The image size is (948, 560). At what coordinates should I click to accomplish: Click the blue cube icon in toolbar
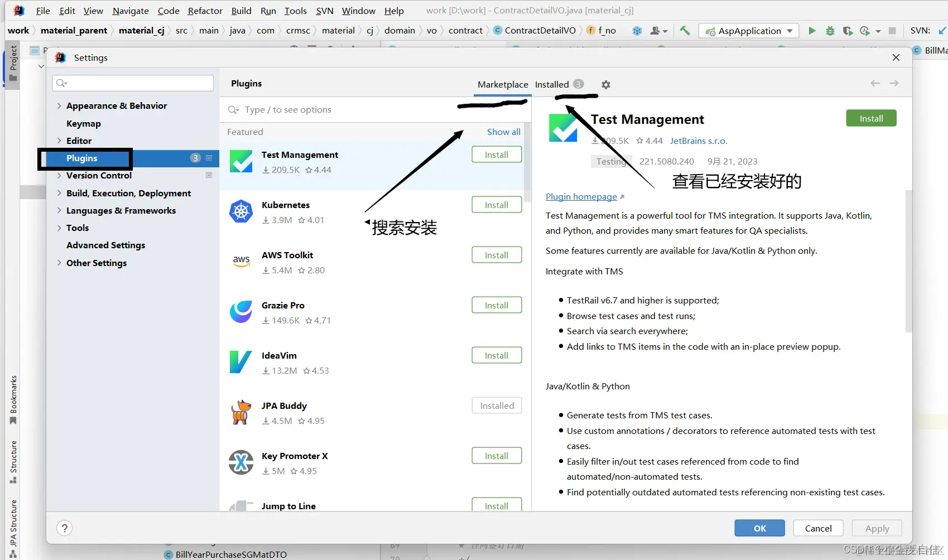[637, 31]
